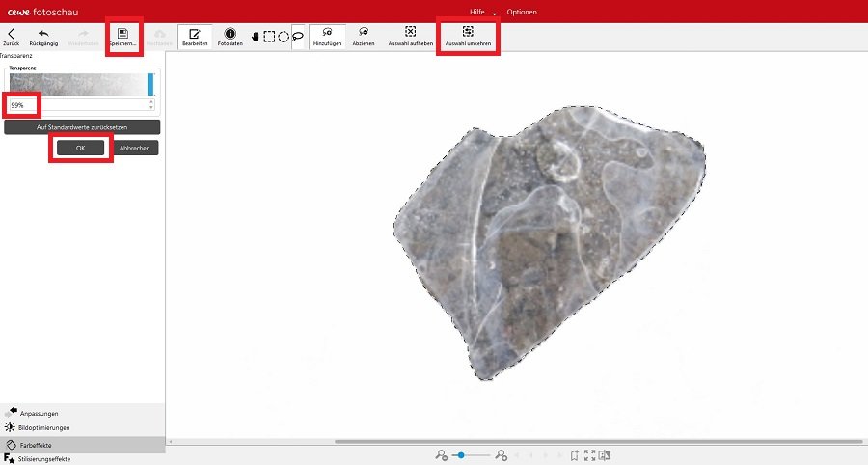
Task: Select the elliptical selection tool
Action: click(x=284, y=37)
